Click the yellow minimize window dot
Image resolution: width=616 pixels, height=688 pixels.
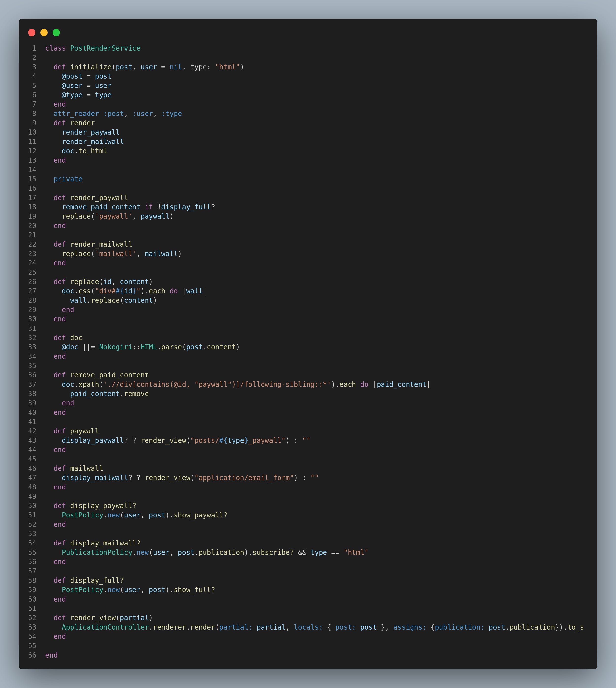pos(44,32)
